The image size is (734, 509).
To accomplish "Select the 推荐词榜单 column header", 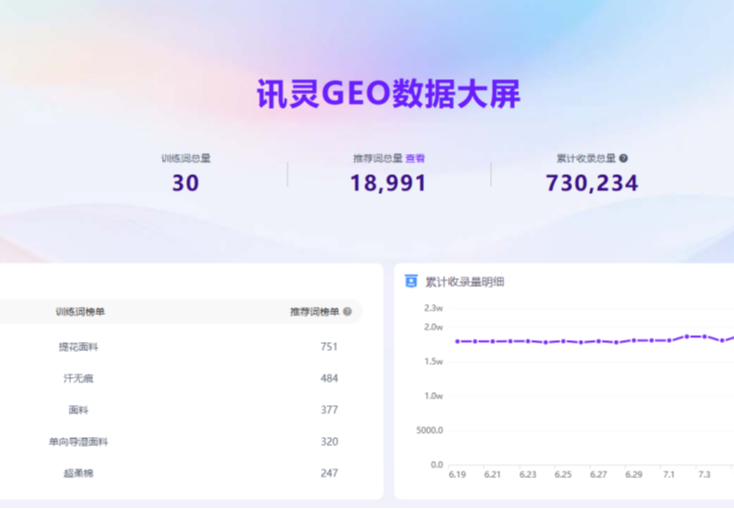I will coord(315,311).
